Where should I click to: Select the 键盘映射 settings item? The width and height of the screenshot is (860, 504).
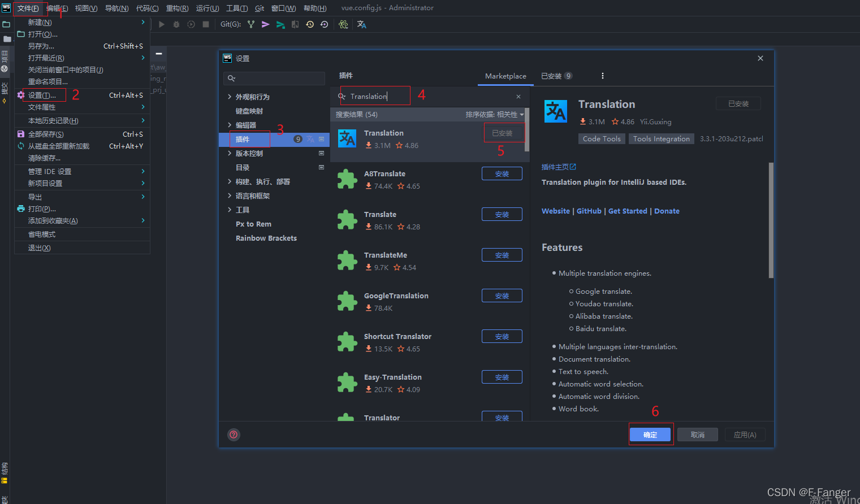[249, 111]
